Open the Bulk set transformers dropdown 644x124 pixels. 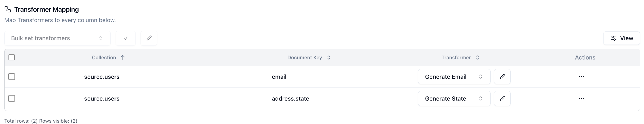click(x=57, y=38)
